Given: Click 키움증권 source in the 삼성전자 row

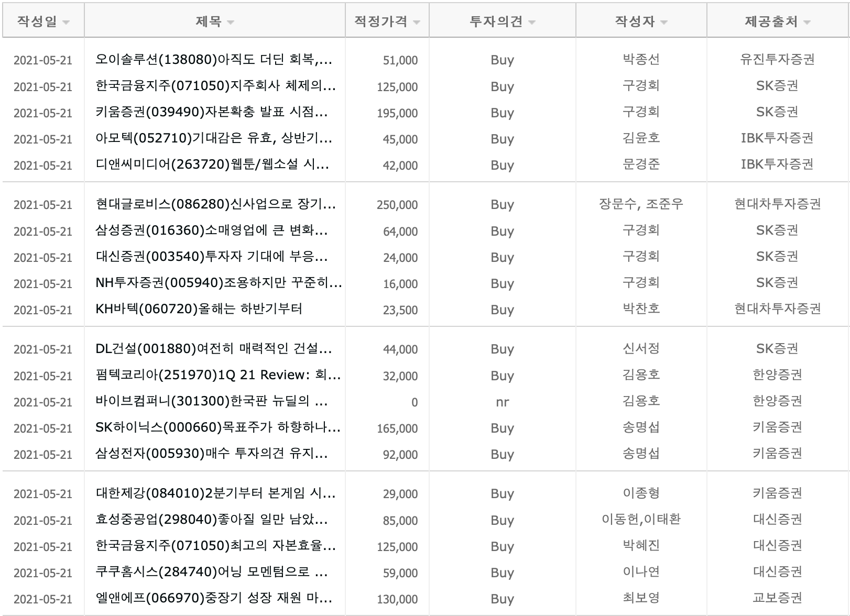Looking at the screenshot, I should (777, 453).
